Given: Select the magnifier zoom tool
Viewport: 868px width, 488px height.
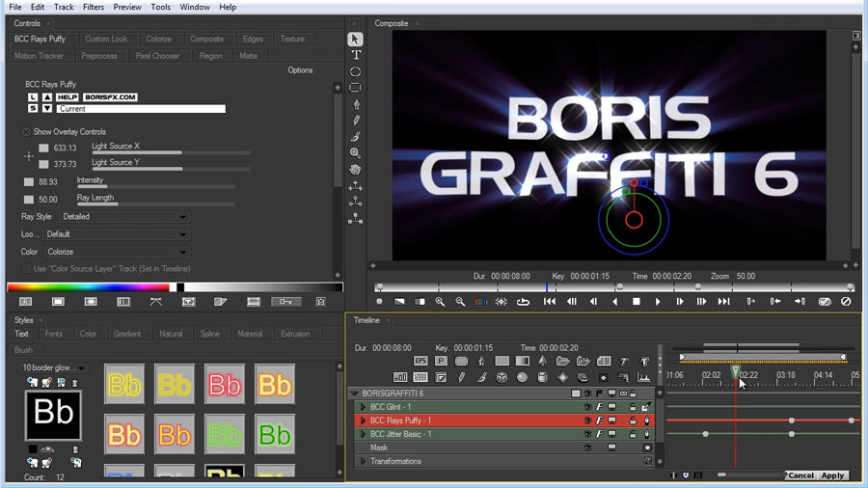Looking at the screenshot, I should click(x=355, y=152).
